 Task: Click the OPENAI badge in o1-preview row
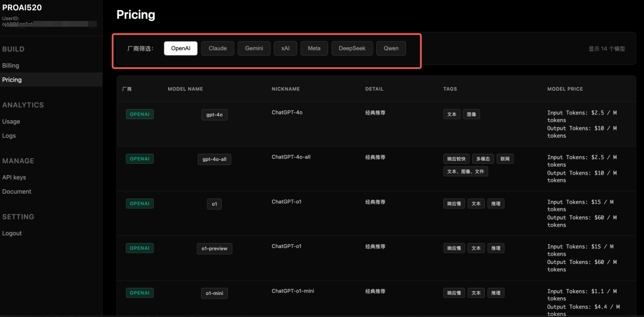coord(140,248)
